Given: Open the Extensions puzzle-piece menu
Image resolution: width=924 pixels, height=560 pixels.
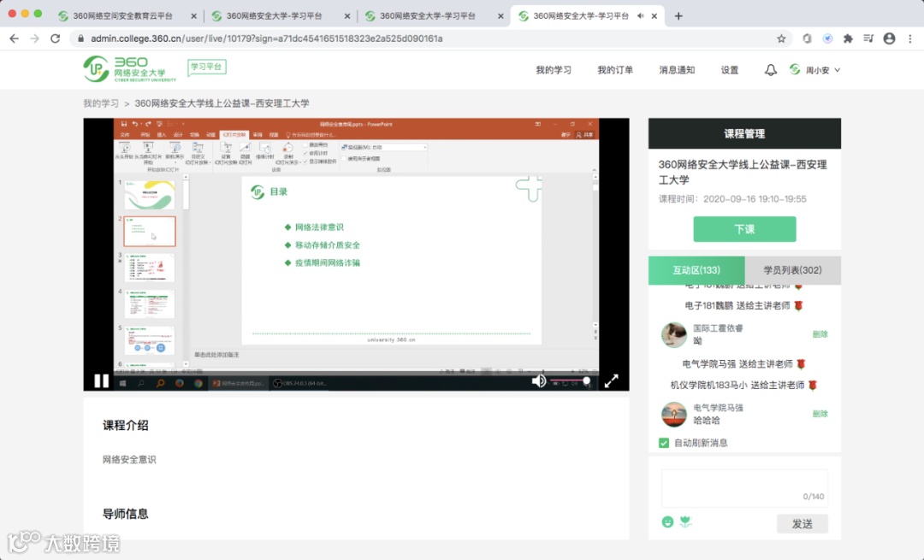Looking at the screenshot, I should point(848,38).
